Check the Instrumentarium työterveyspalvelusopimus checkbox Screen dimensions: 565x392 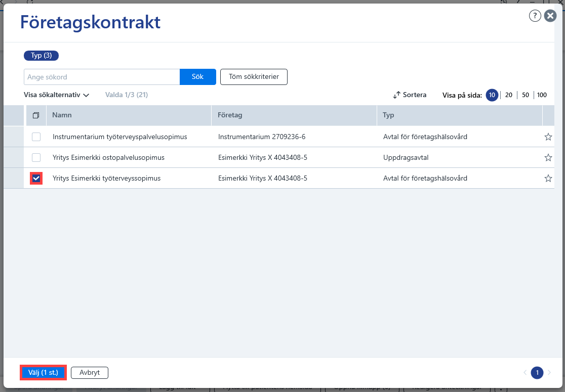36,137
